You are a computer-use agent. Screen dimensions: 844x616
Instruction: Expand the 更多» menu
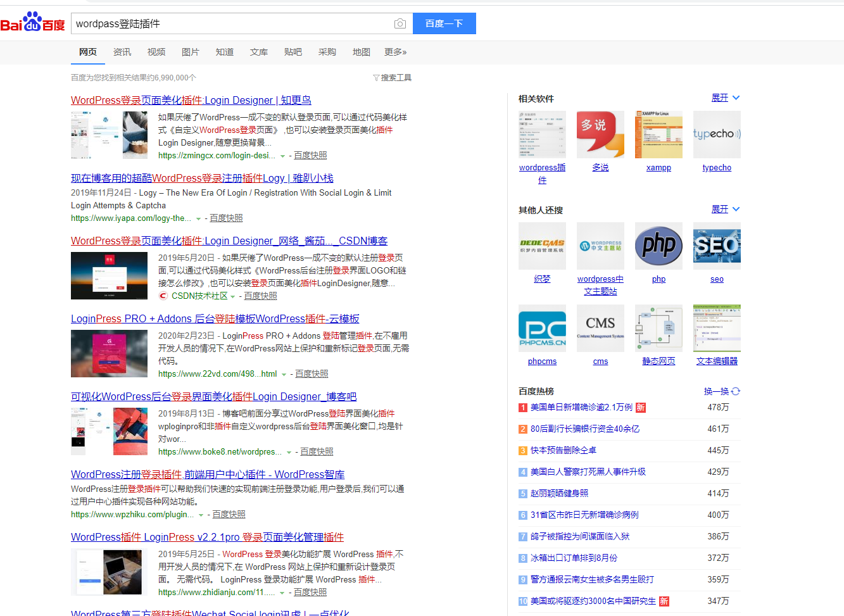tap(396, 52)
